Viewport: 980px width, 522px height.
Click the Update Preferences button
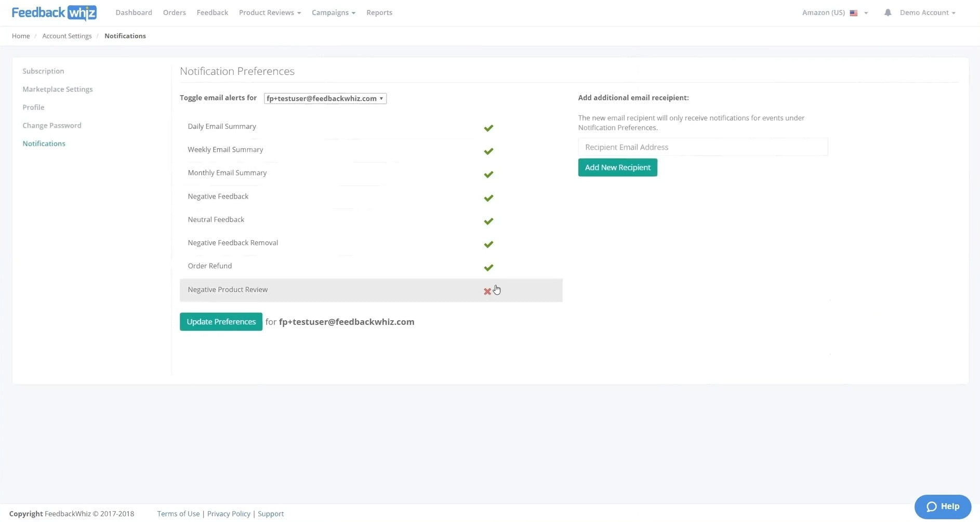[x=221, y=322]
